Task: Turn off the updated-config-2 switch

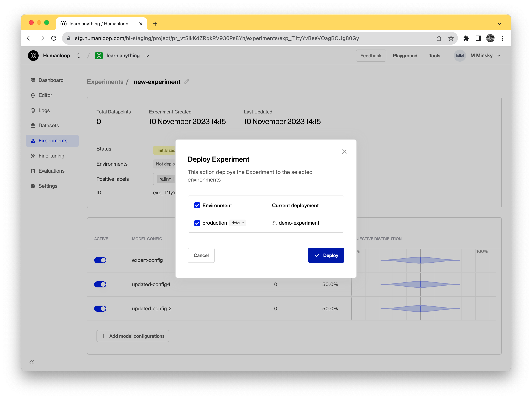Action: [x=100, y=309]
